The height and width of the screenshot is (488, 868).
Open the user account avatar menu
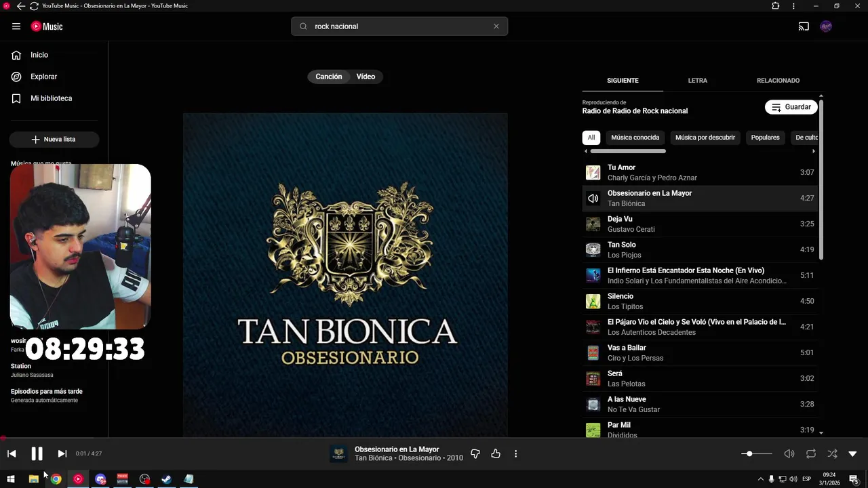[x=826, y=26]
